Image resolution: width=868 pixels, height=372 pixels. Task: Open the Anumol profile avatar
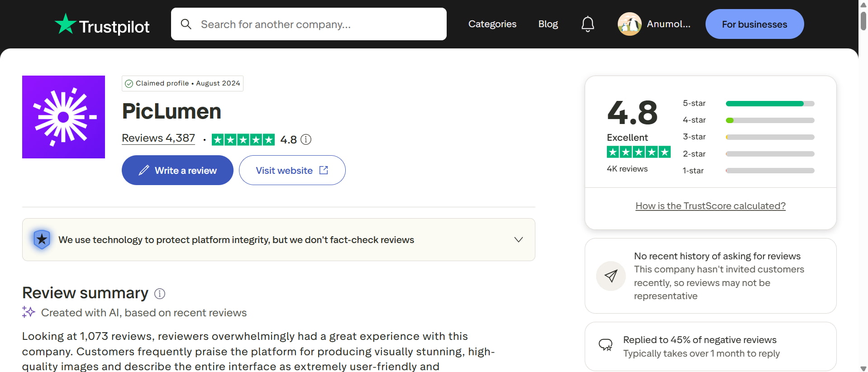click(630, 24)
